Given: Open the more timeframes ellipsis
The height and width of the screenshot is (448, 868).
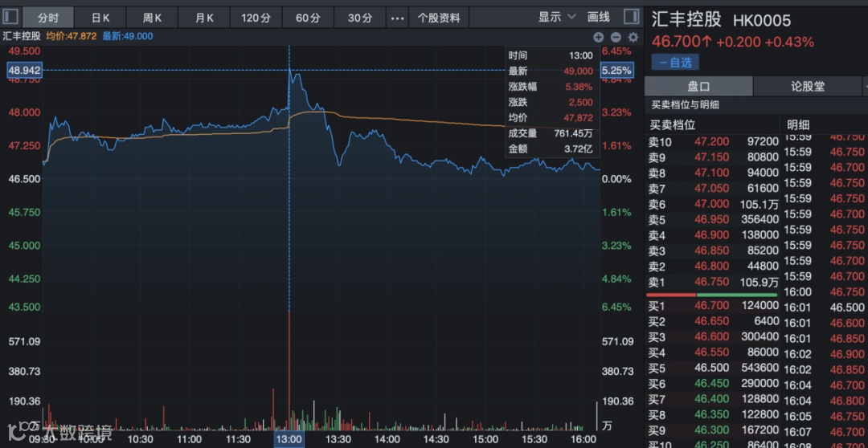Looking at the screenshot, I should (x=398, y=18).
